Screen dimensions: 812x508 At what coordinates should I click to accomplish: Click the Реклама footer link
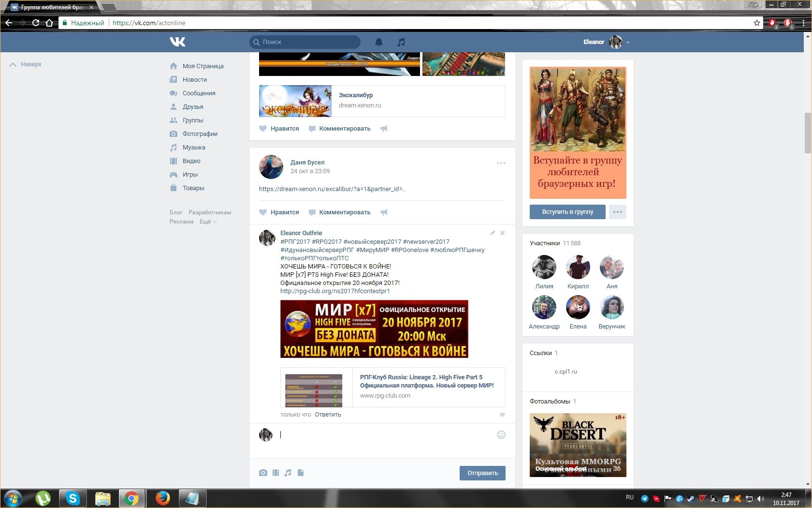pyautogui.click(x=181, y=222)
